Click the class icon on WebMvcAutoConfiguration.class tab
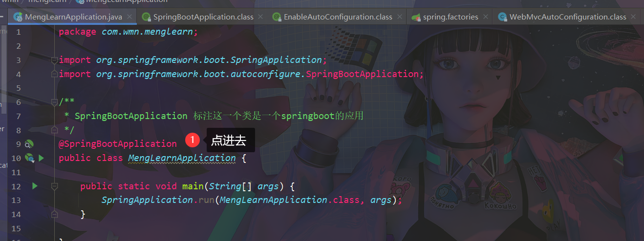Screen dimensions: 644x241 point(502,17)
